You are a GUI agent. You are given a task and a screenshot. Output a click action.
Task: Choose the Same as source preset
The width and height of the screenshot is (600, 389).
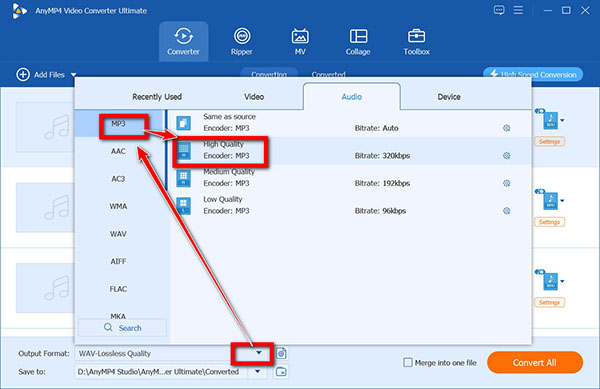[x=350, y=123]
